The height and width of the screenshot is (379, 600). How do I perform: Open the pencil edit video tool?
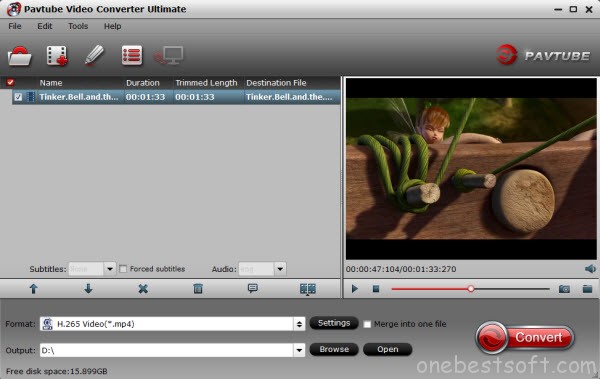point(94,55)
